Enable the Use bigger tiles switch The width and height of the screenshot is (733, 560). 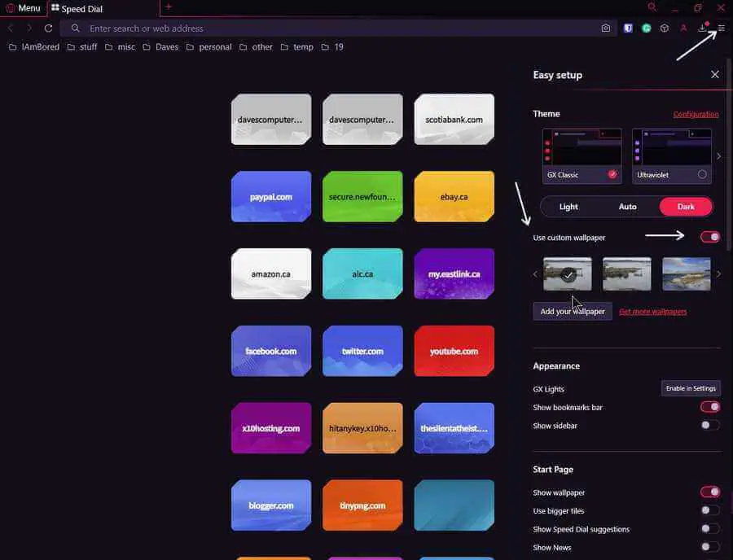pyautogui.click(x=710, y=510)
